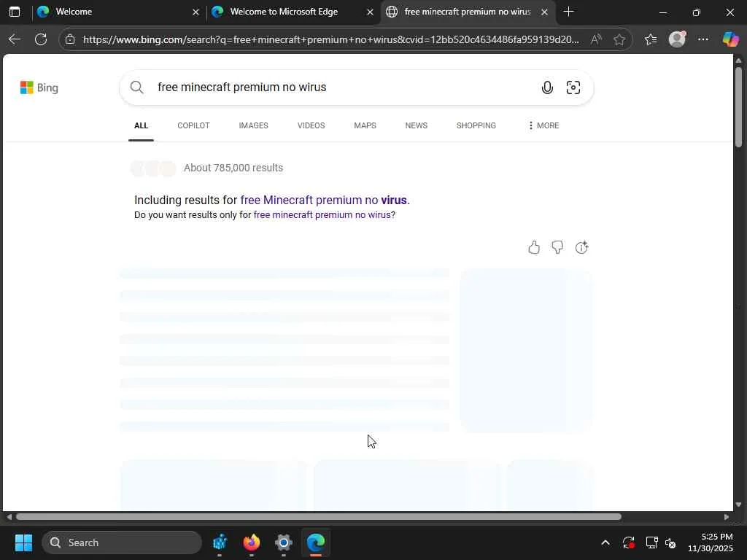The image size is (747, 560).
Task: Click the taskbar Search box
Action: click(x=122, y=542)
